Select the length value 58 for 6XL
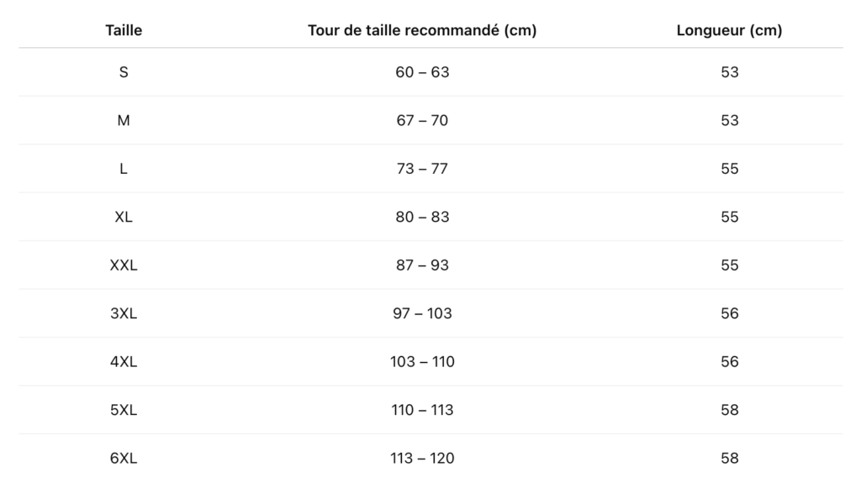The height and width of the screenshot is (504, 861). point(730,458)
